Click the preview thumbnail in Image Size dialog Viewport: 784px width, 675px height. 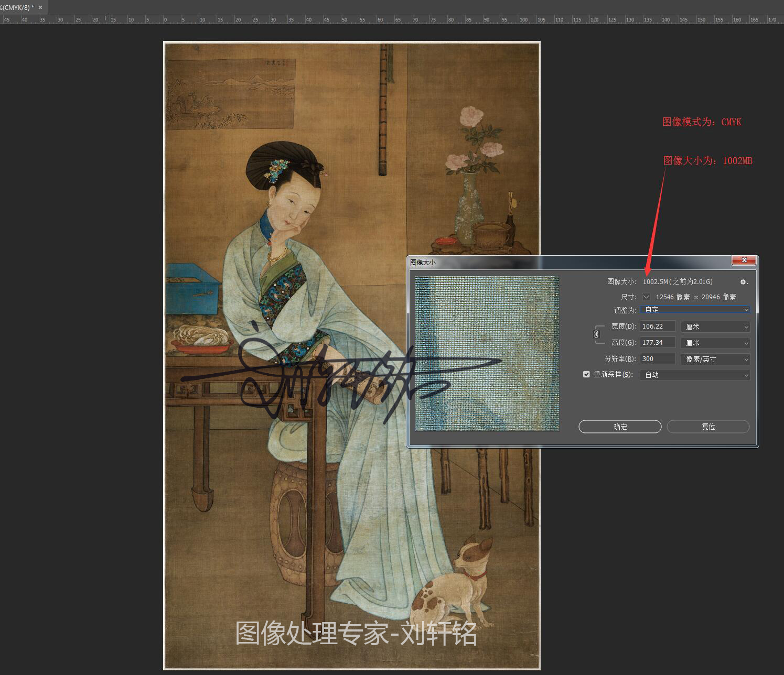[x=487, y=353]
